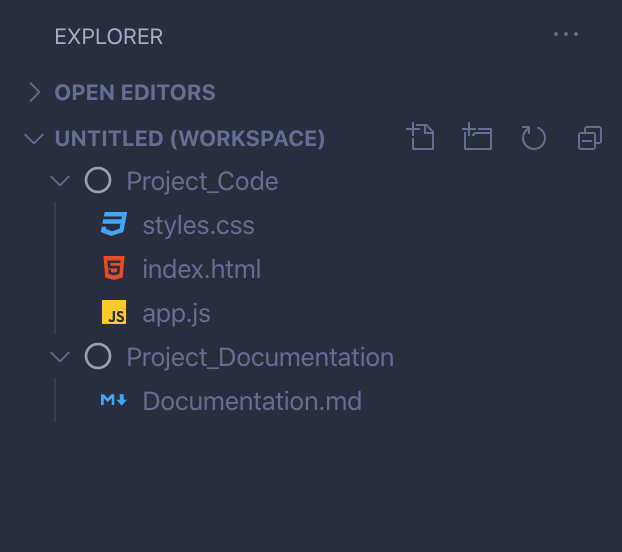Click the circle icon beside Project_Code
Viewport: 622px width, 552px height.
(x=98, y=180)
